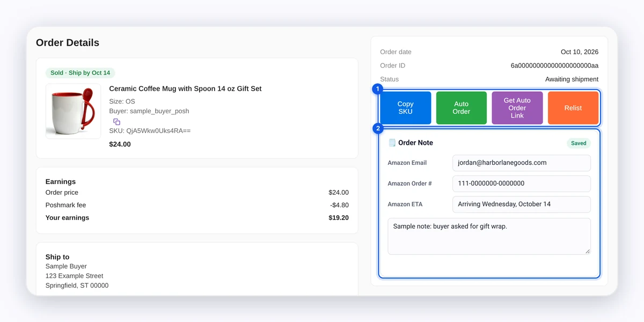
Task: Click the Saved status badge
Action: [x=579, y=143]
